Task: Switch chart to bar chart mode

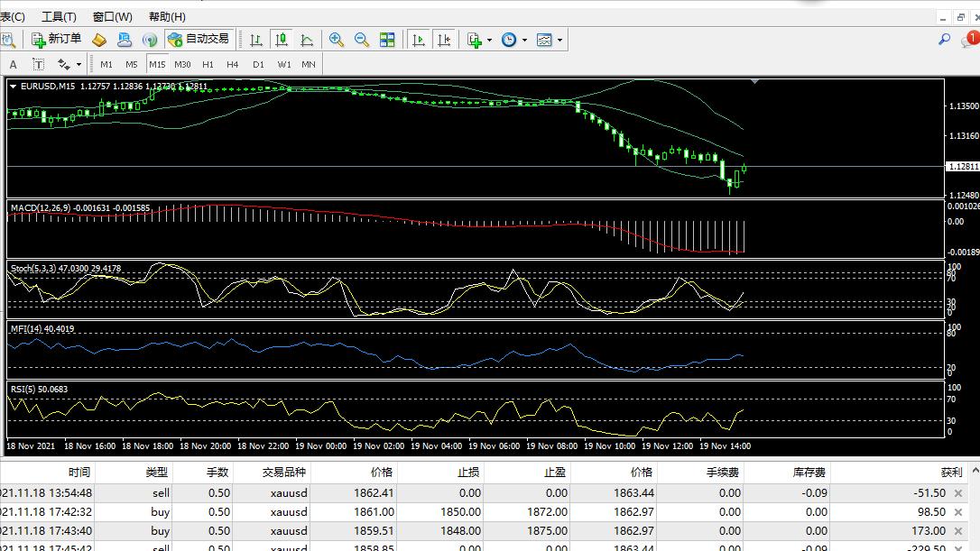Action: point(256,40)
